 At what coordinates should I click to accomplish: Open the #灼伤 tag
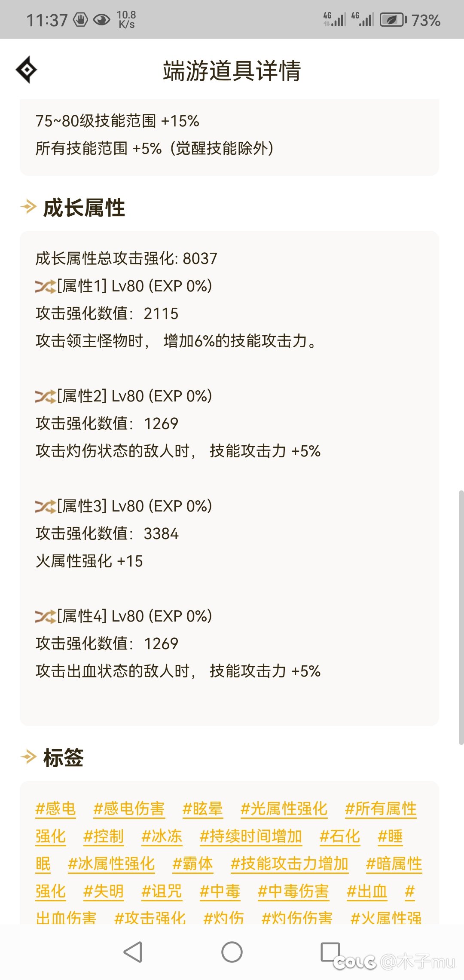[x=225, y=918]
